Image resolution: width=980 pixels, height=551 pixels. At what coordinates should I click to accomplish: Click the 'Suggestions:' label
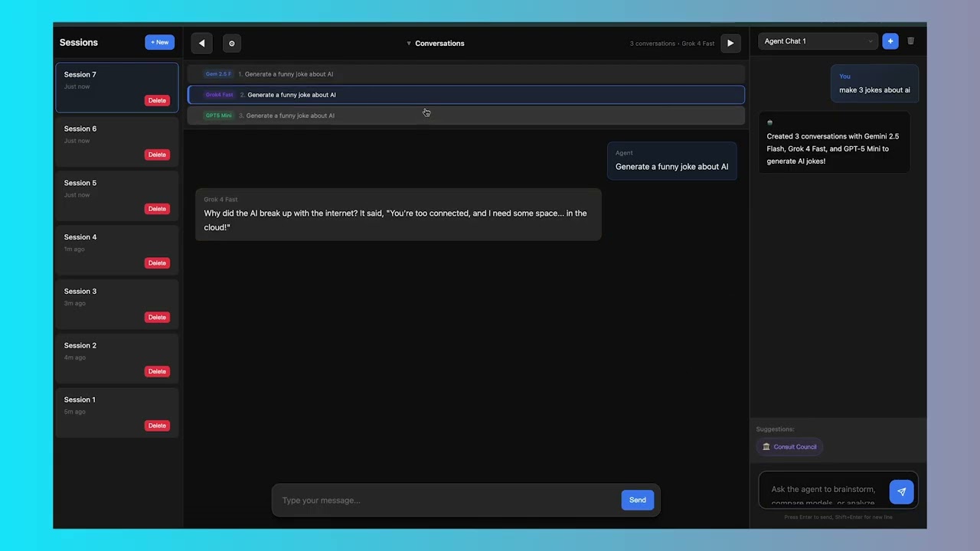pos(775,429)
